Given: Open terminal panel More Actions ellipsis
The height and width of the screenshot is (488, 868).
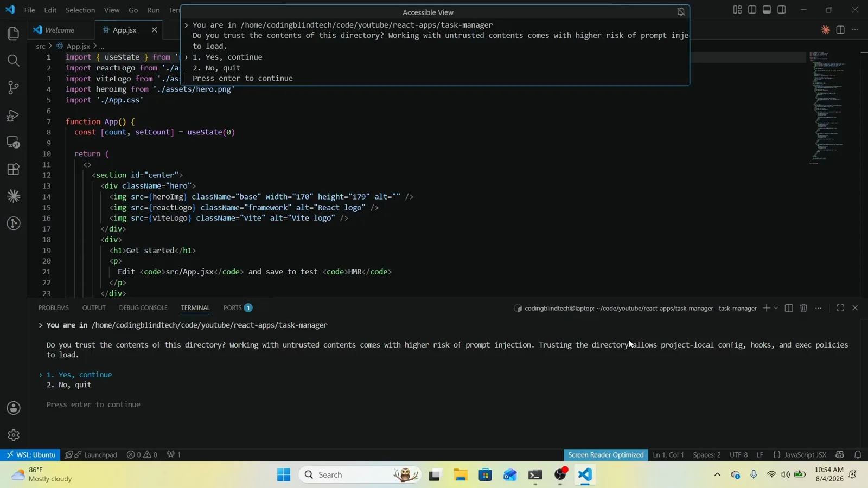Looking at the screenshot, I should coord(818,308).
